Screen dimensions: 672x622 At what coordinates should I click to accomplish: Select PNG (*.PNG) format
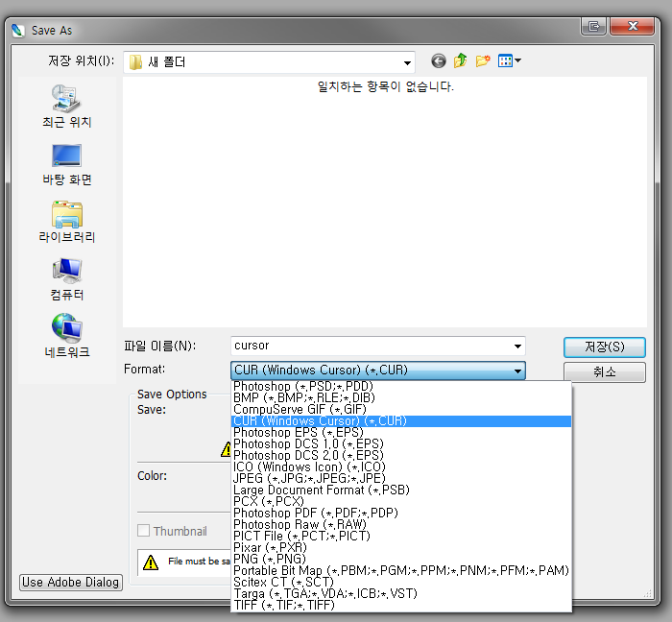coord(401,560)
